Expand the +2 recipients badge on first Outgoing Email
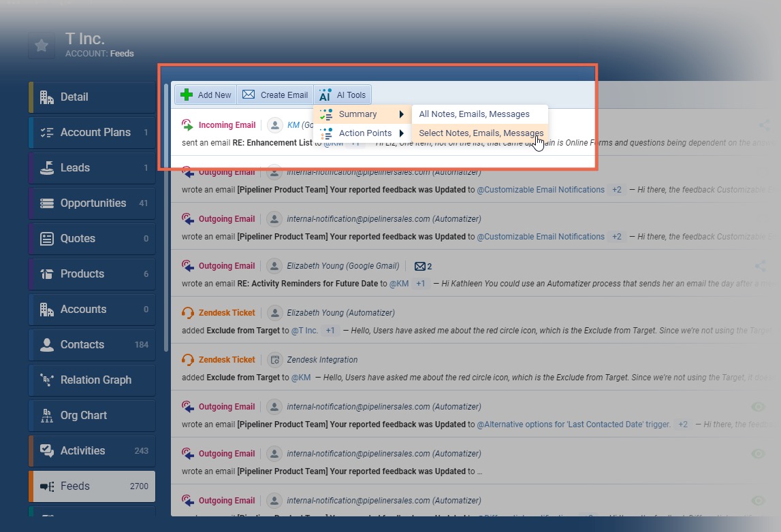Viewport: 781px width, 532px height. (616, 190)
